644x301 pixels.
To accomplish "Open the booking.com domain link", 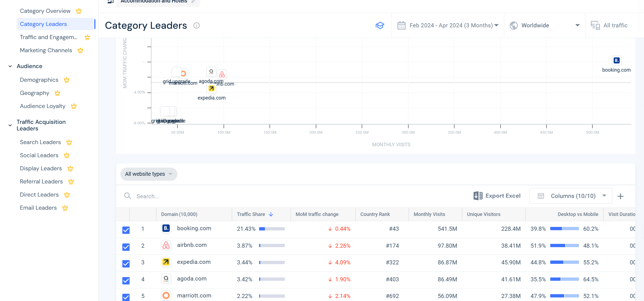I will click(x=194, y=228).
